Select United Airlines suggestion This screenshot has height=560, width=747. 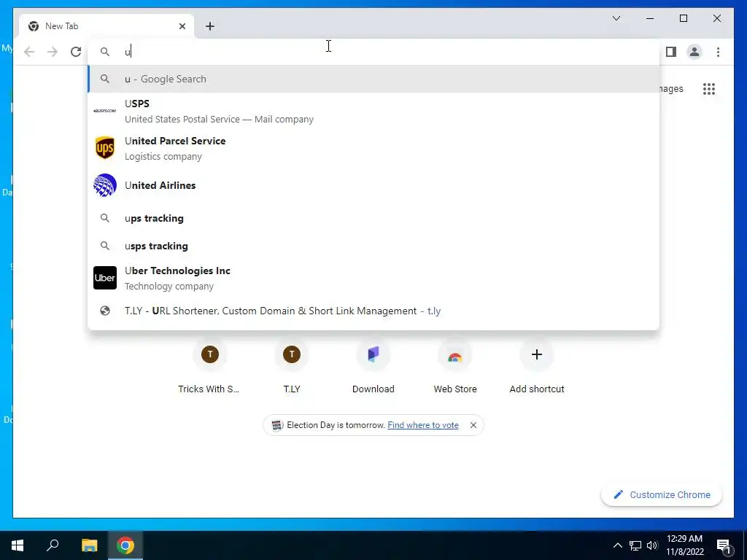[x=373, y=185]
